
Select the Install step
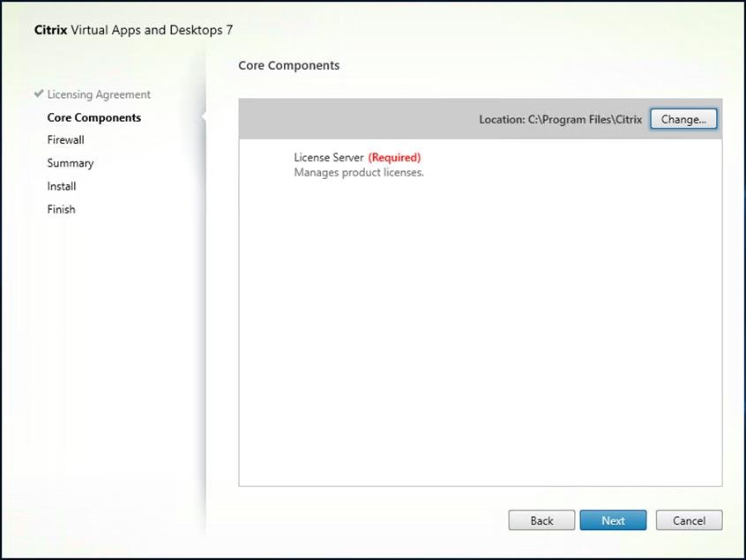[x=61, y=186]
